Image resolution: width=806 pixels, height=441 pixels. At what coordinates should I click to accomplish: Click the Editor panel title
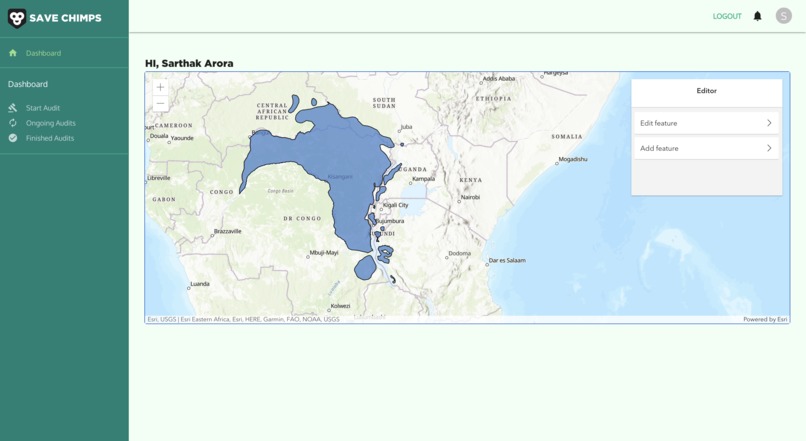pyautogui.click(x=706, y=90)
